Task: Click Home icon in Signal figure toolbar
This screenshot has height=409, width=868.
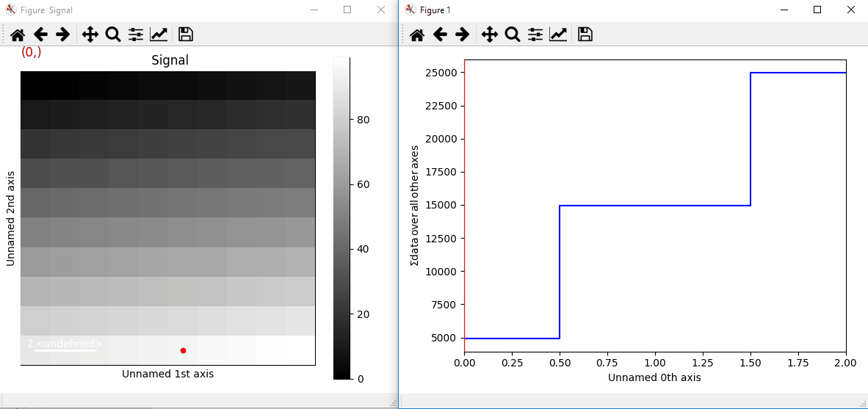Action: [x=18, y=35]
